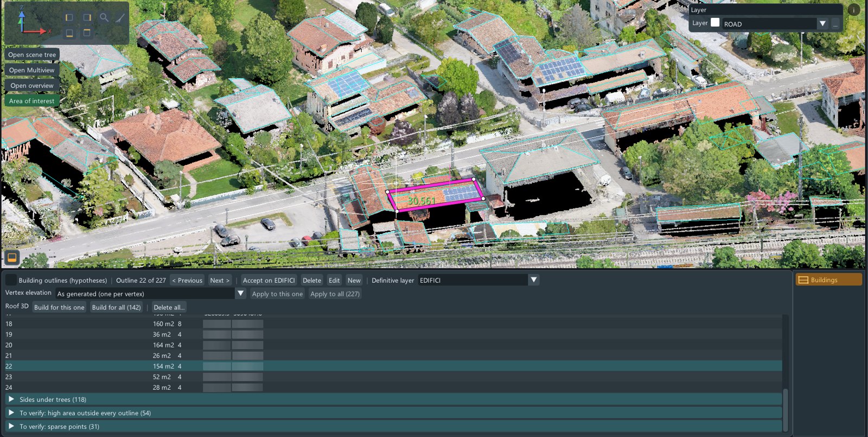Click Build for all (142)

click(x=117, y=307)
